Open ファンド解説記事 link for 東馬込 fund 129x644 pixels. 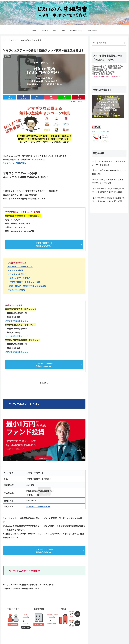click(x=17, y=336)
